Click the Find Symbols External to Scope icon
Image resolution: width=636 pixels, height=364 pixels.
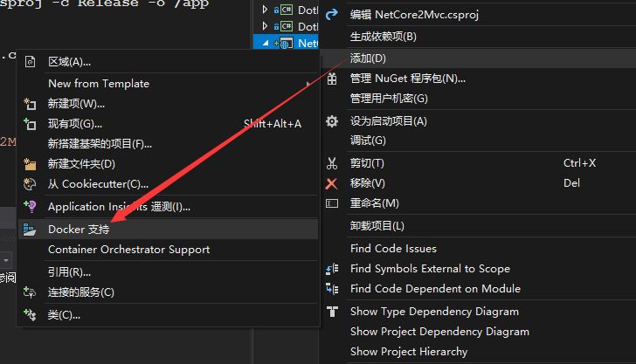332,269
